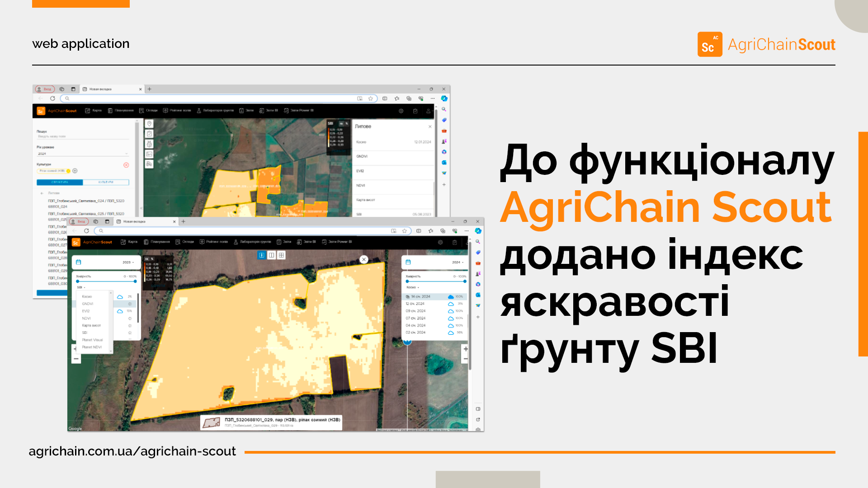Switch to КУЛЬТУРИ tab
This screenshot has width=868, height=488.
tap(106, 182)
